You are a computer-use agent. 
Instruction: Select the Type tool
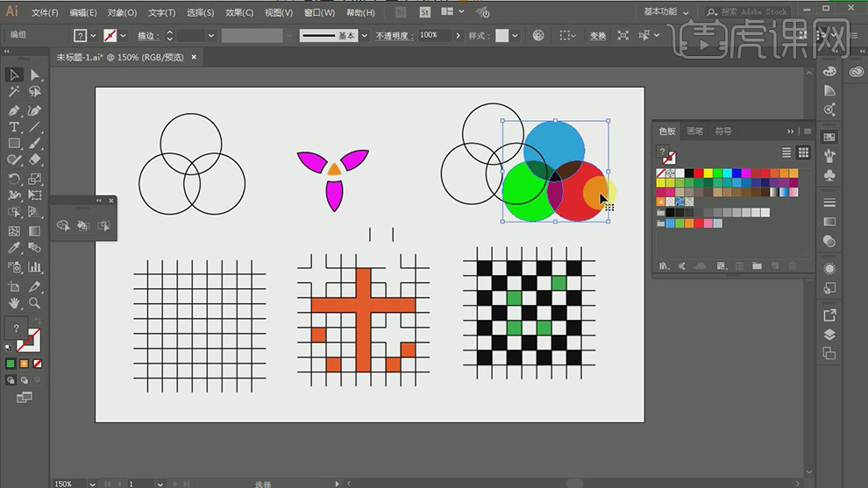[x=14, y=127]
